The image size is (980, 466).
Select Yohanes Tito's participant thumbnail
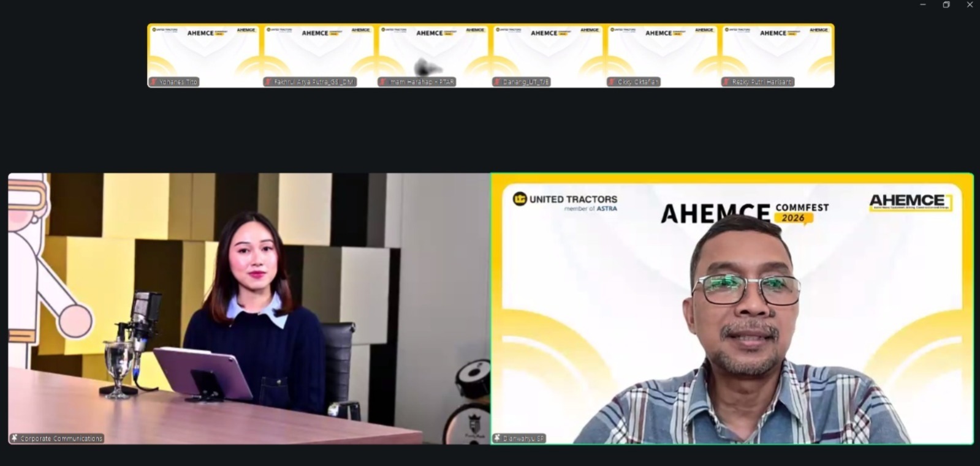click(205, 56)
